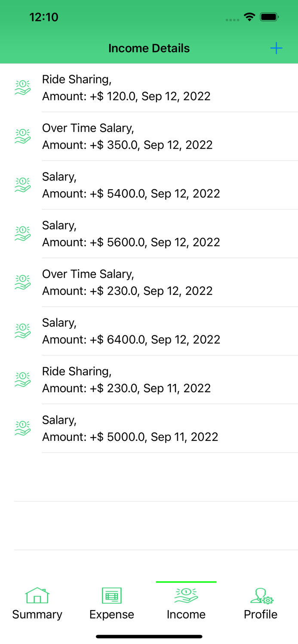
Task: Tap the blue plus to add new income
Action: coord(276,48)
